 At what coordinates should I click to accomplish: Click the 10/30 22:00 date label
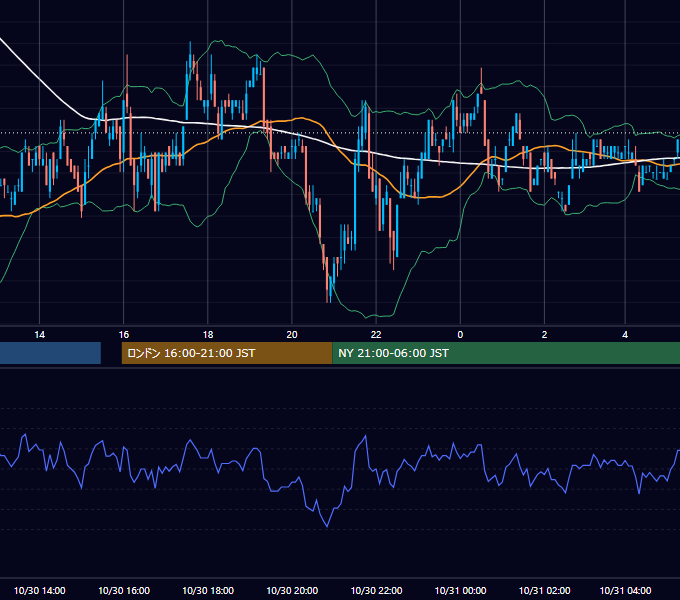point(376,590)
